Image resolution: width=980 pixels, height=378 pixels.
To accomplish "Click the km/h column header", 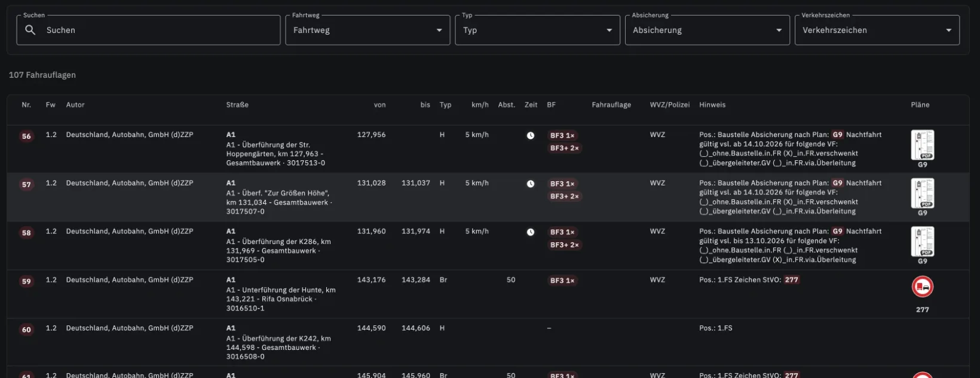I will tap(480, 105).
